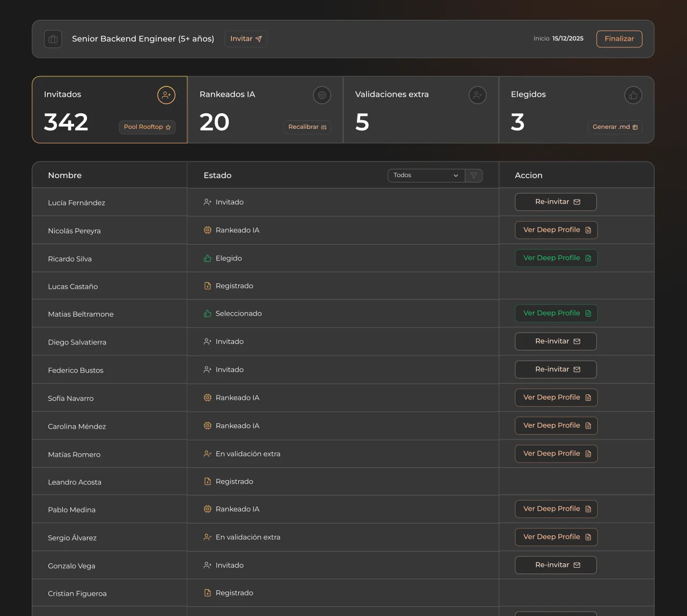The image size is (687, 616).
Task: Click the Invitado status icon for Federico Bustos
Action: coord(208,370)
